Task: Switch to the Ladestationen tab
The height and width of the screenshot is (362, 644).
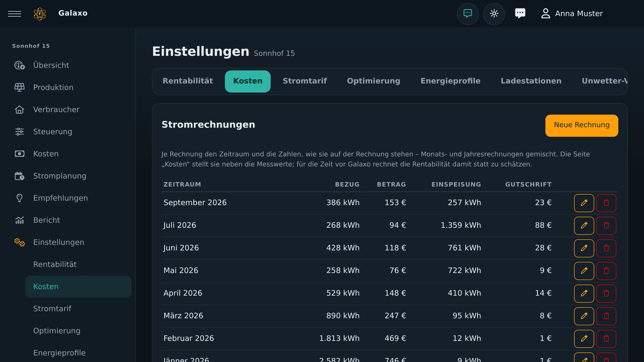Action: click(x=531, y=81)
